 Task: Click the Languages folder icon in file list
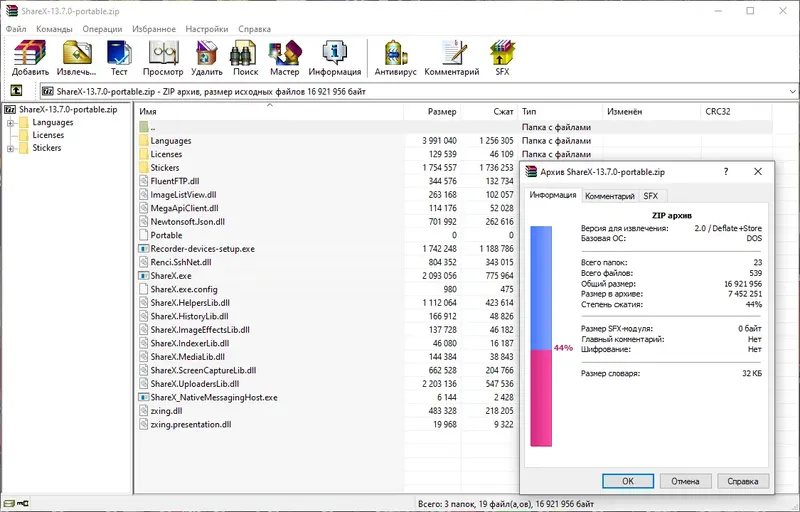point(143,140)
